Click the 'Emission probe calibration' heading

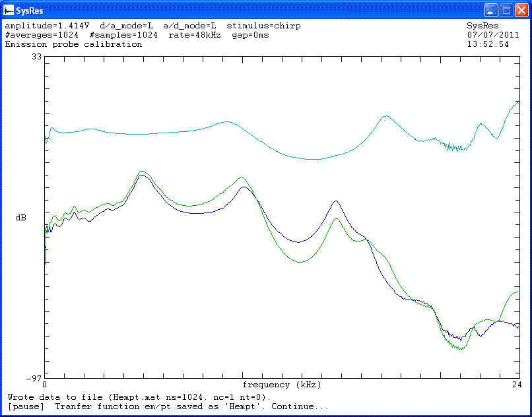pos(73,44)
